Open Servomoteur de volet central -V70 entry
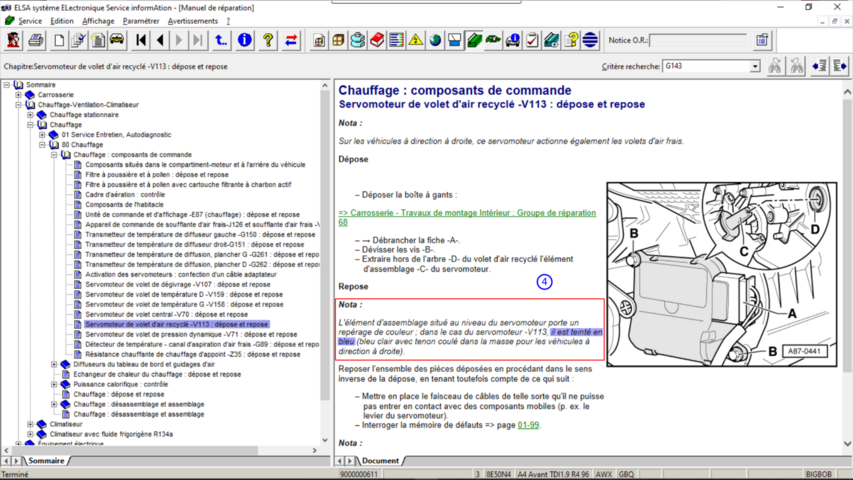 click(x=166, y=315)
